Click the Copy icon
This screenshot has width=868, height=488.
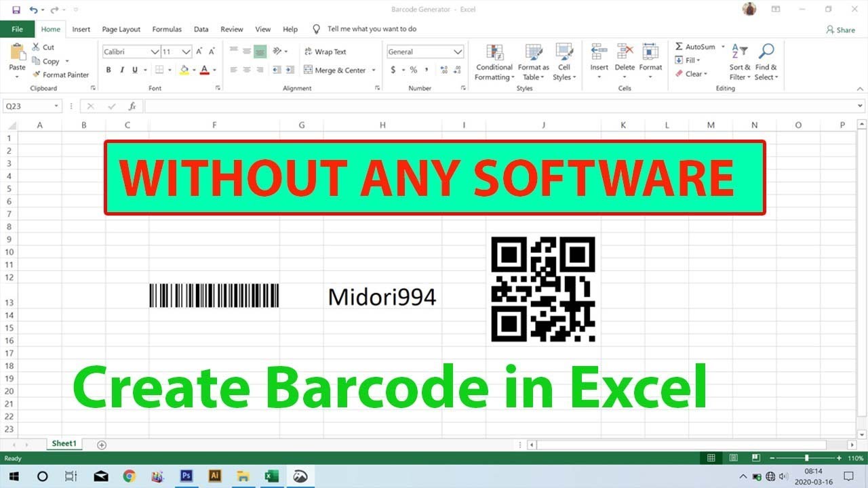(x=37, y=61)
